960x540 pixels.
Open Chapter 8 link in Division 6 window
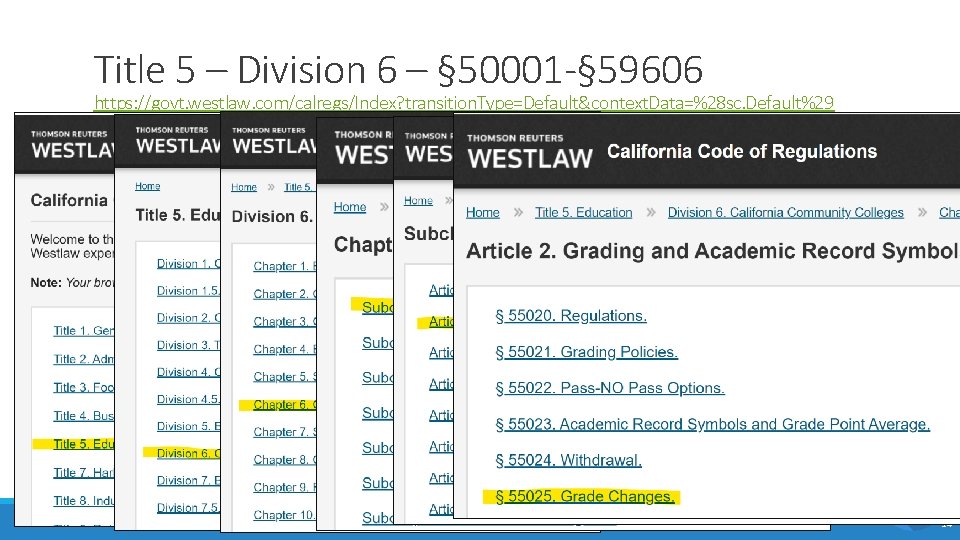click(285, 460)
